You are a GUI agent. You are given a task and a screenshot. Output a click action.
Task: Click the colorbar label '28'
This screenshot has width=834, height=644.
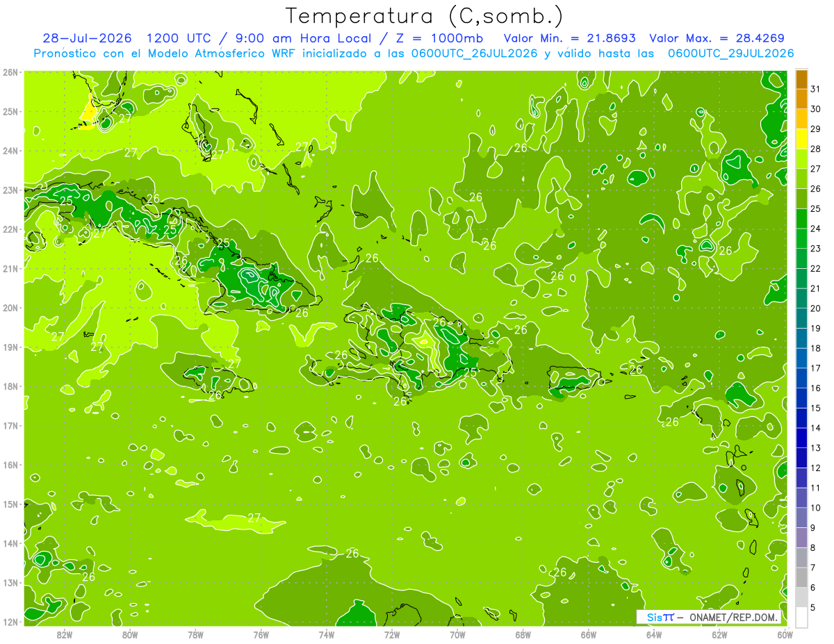(x=816, y=149)
